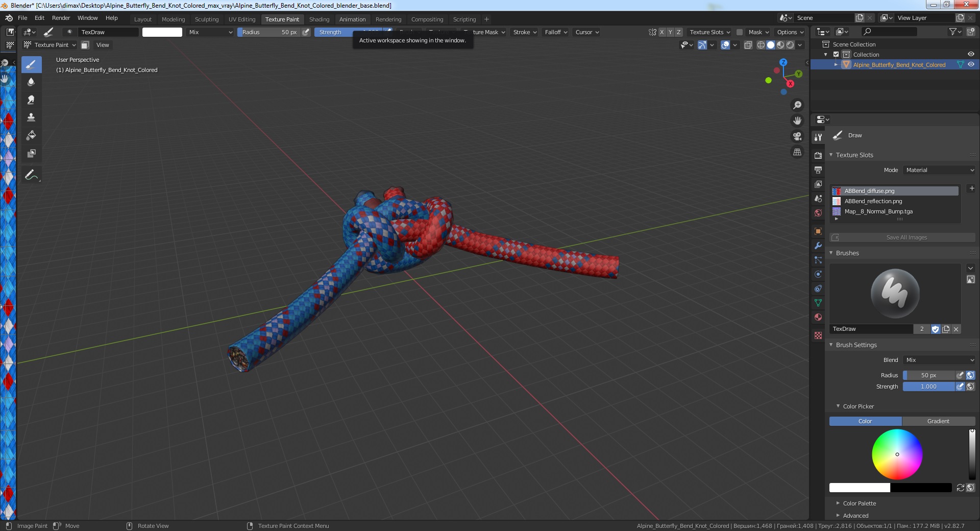Image resolution: width=980 pixels, height=531 pixels.
Task: Enable the Mask checkbox in header
Action: [739, 32]
